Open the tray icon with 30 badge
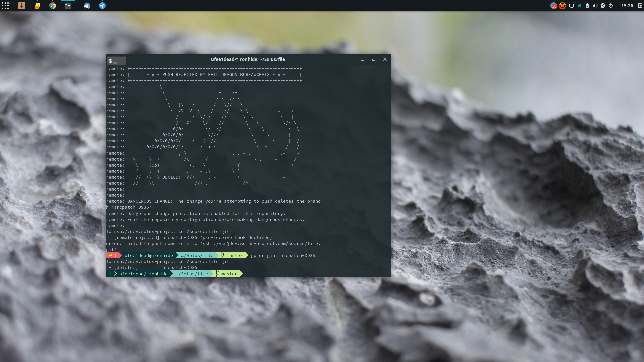Screen dimensions: 644x362 [x=554, y=6]
